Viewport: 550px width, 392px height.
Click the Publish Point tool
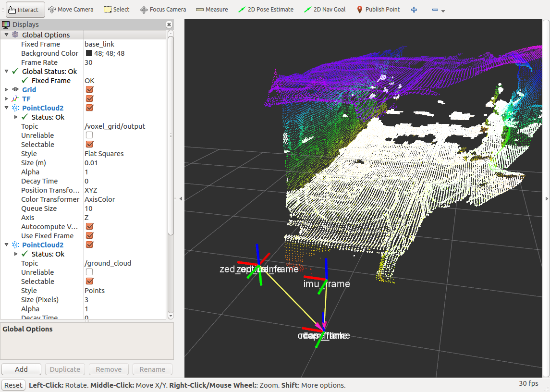tap(378, 10)
